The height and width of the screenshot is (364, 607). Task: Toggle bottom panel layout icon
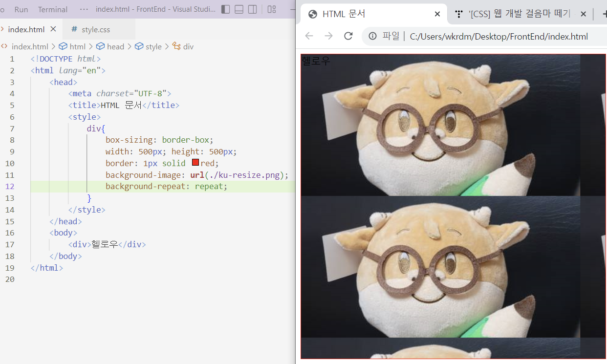239,9
